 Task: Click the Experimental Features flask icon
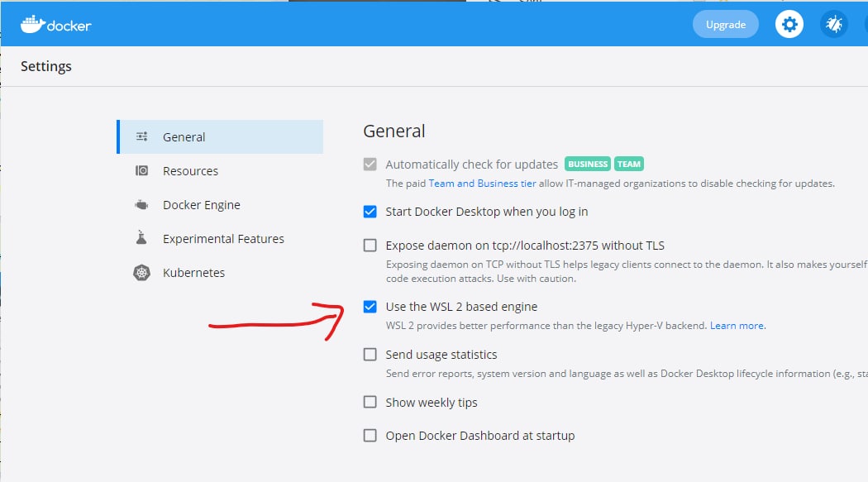click(141, 238)
